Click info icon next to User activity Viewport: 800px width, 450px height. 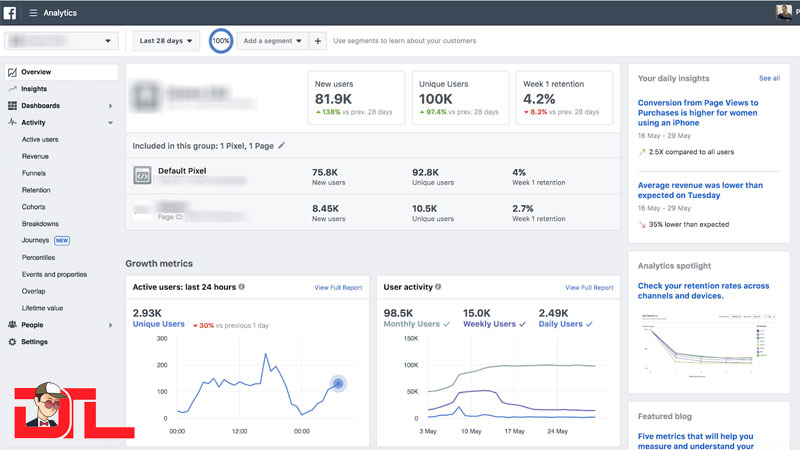(x=440, y=287)
